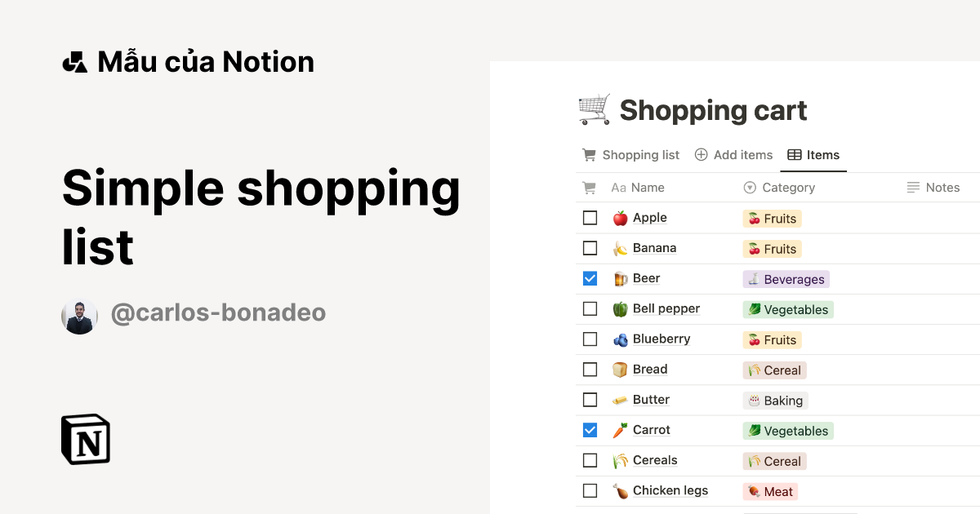Select the Notion N logo at bottom left
The height and width of the screenshot is (514, 980).
pos(86,439)
